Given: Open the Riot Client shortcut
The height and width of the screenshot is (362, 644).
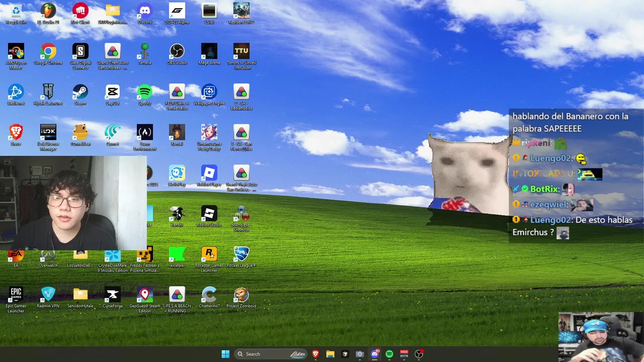Looking at the screenshot, I should click(80, 13).
